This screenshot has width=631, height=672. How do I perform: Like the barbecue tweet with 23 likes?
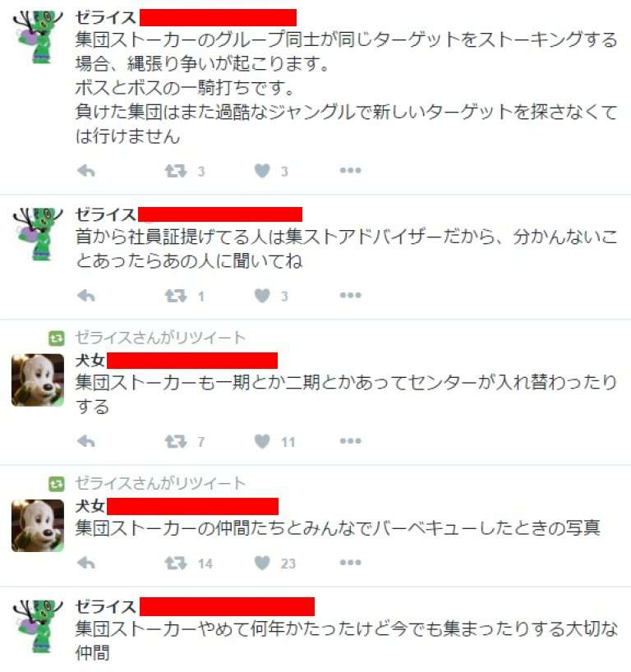[x=262, y=562]
